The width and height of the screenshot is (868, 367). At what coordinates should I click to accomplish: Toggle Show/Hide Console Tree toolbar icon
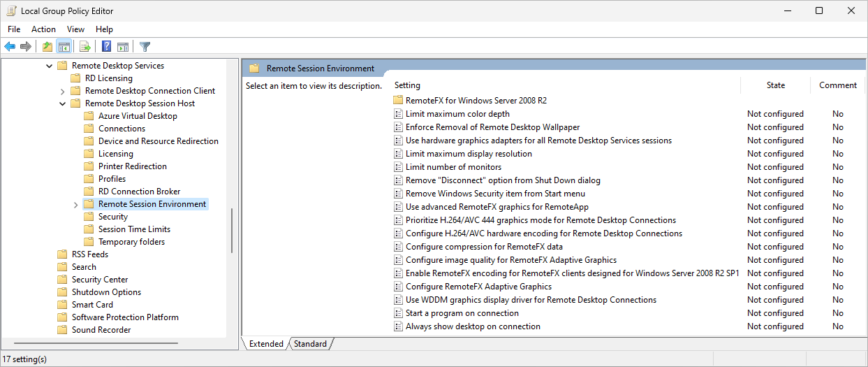point(64,47)
